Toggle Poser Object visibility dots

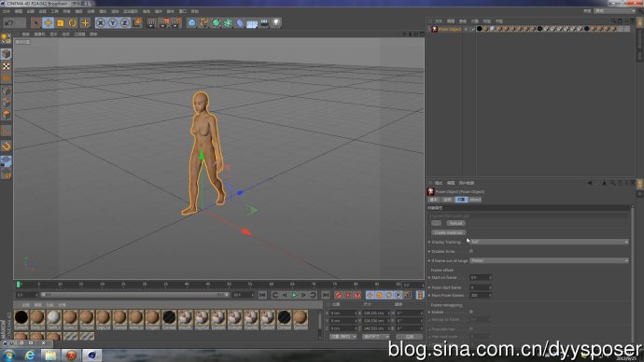coord(466,29)
